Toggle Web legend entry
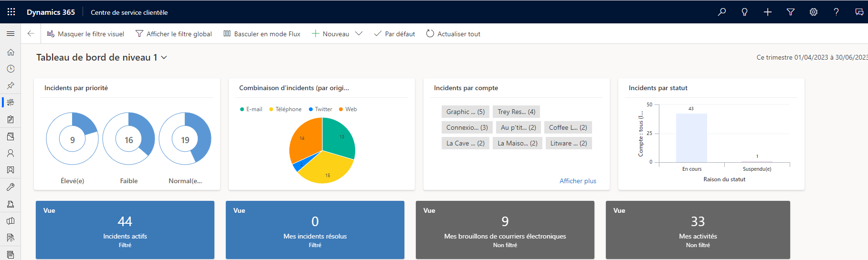 (348, 109)
